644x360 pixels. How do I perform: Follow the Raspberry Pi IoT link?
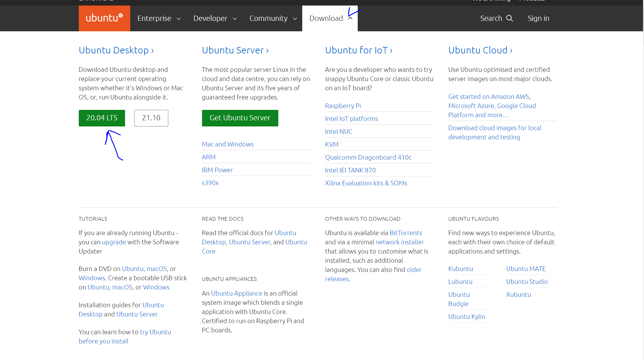click(x=343, y=106)
